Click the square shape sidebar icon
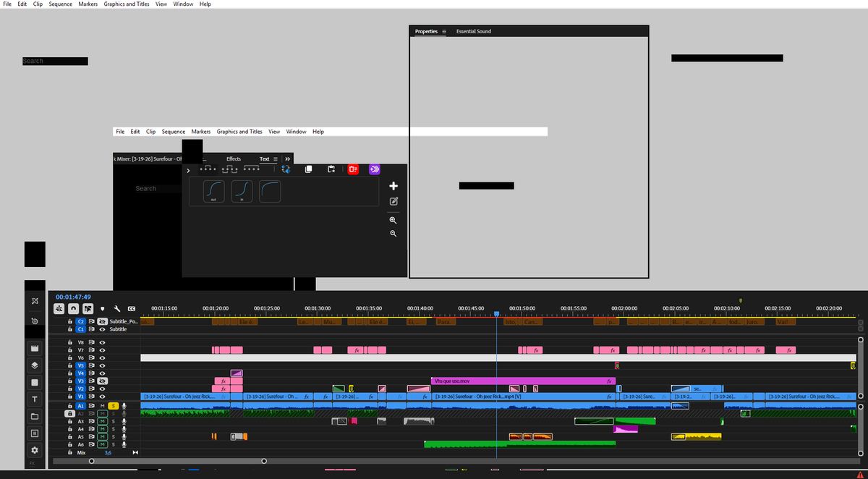 [34, 382]
